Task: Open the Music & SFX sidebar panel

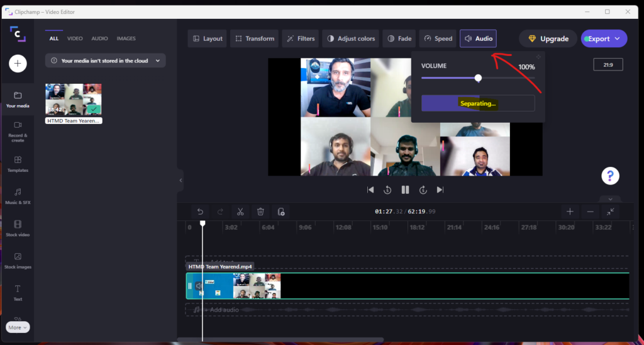Action: click(x=18, y=195)
